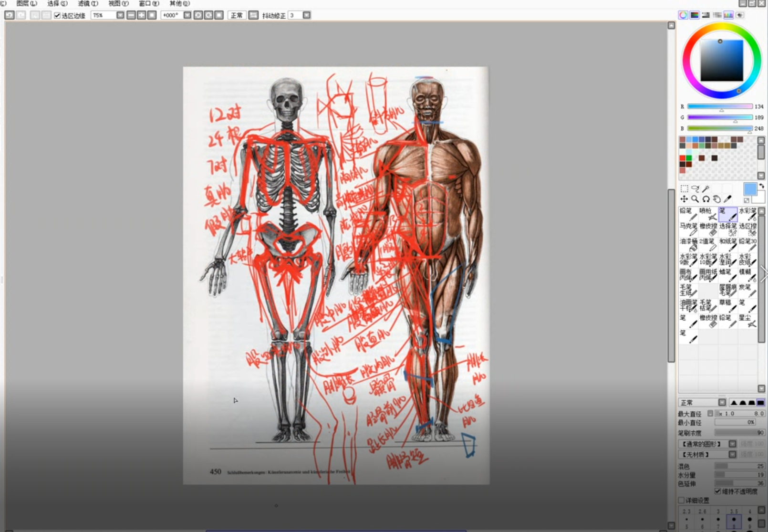Open the 【无材质】 brush texture dropdown
This screenshot has height=532, width=768.
click(x=732, y=454)
